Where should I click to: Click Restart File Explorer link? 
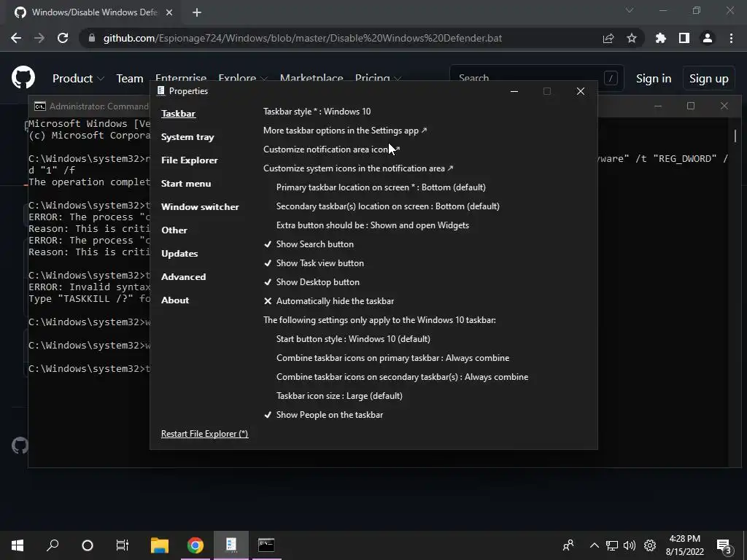[x=204, y=434]
